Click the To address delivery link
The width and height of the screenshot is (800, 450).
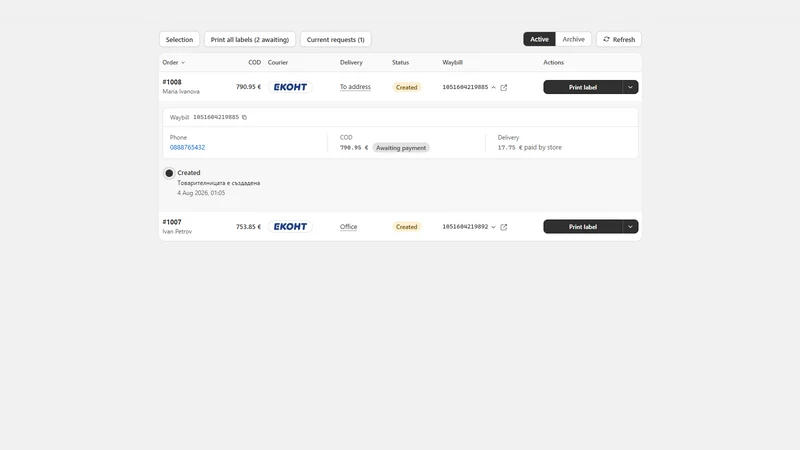(x=355, y=87)
